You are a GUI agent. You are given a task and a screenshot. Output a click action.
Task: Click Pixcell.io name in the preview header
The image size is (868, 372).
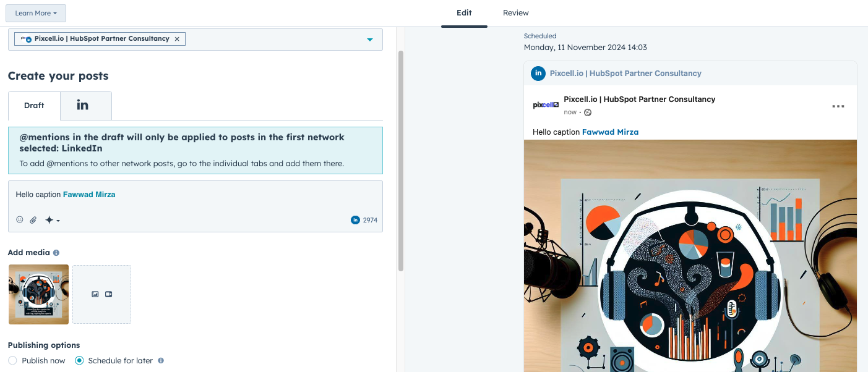tap(625, 74)
